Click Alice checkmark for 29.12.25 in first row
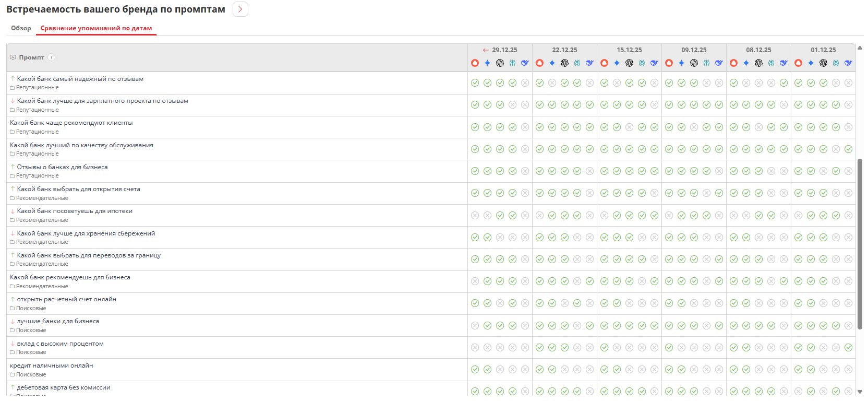Viewport: 868px width, 401px height. (x=475, y=83)
